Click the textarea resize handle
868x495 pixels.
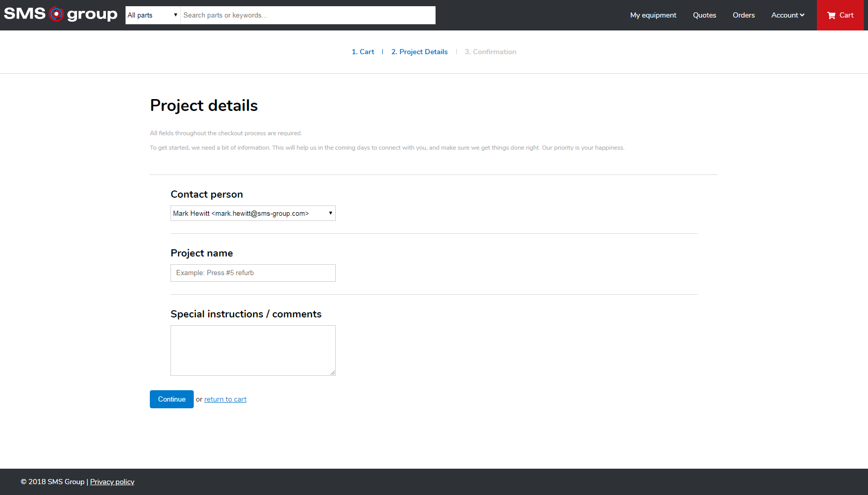tap(333, 373)
